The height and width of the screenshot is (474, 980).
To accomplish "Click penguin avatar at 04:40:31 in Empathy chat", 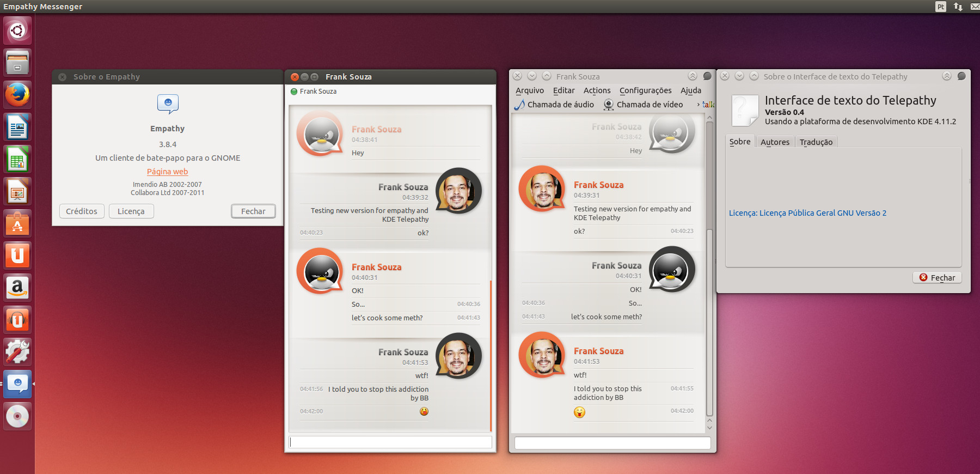I will (320, 271).
